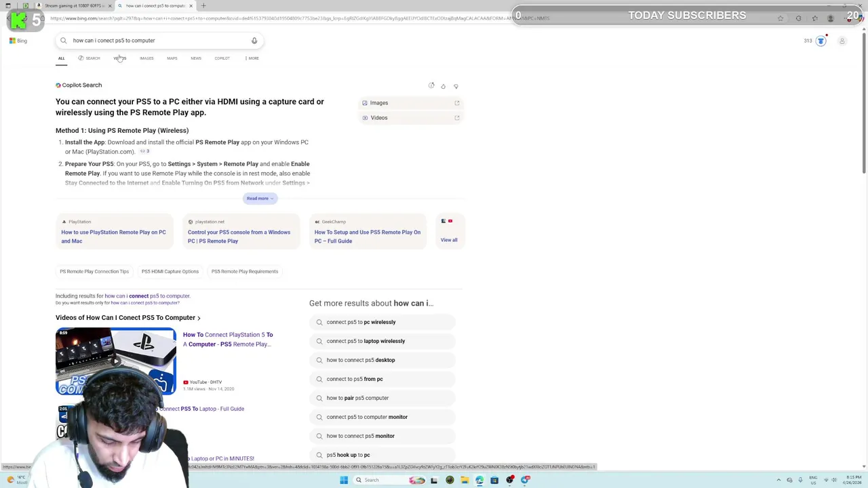Open taskbar clock showing 8:15 PM
868x488 pixels.
point(853,480)
